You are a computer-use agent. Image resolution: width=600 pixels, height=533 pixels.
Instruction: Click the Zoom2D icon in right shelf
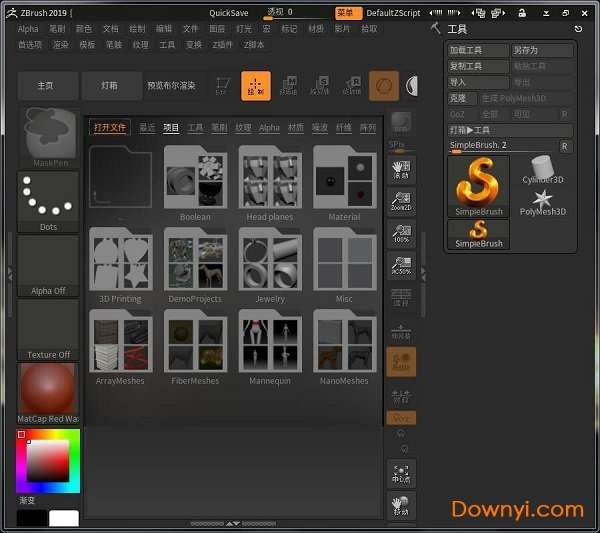coord(401,204)
